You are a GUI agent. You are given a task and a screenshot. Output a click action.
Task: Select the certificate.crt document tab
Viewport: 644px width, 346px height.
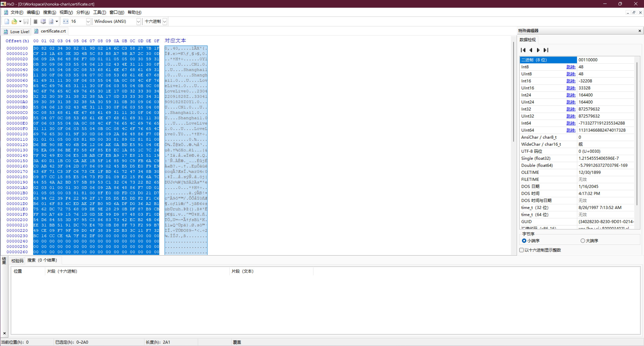click(x=50, y=31)
